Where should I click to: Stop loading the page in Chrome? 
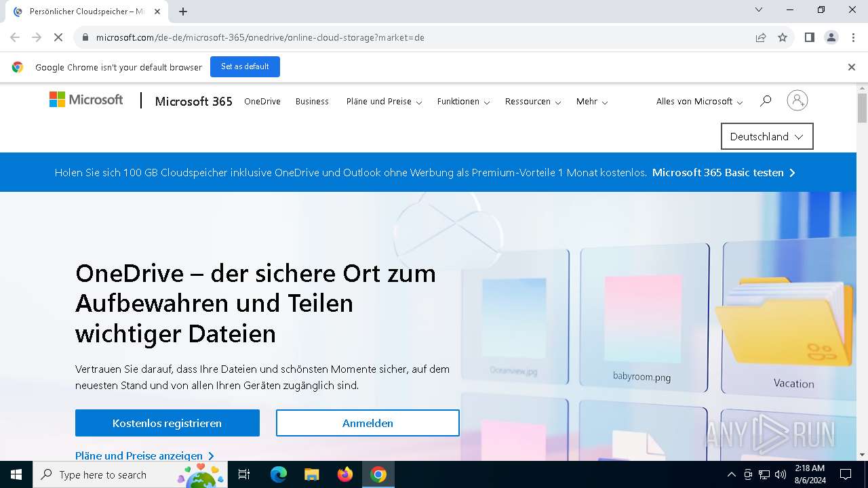tap(58, 37)
